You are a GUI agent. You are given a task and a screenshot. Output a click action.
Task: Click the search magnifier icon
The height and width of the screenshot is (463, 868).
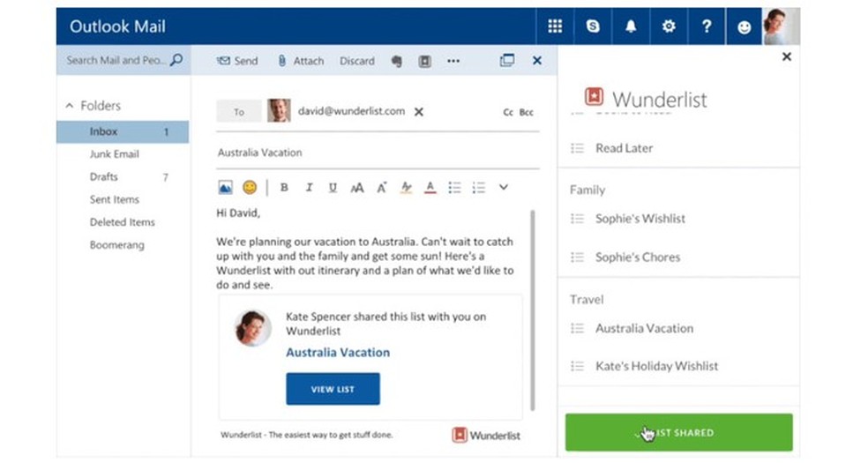pyautogui.click(x=176, y=60)
